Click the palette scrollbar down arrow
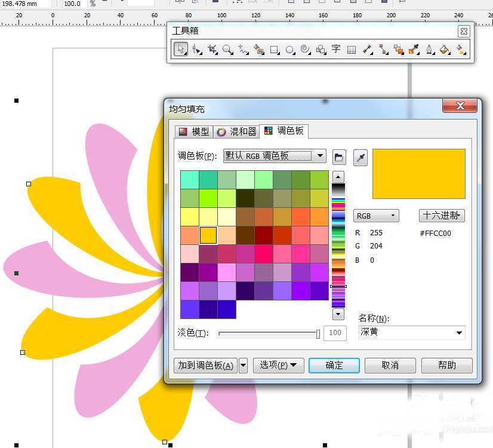 [338, 314]
